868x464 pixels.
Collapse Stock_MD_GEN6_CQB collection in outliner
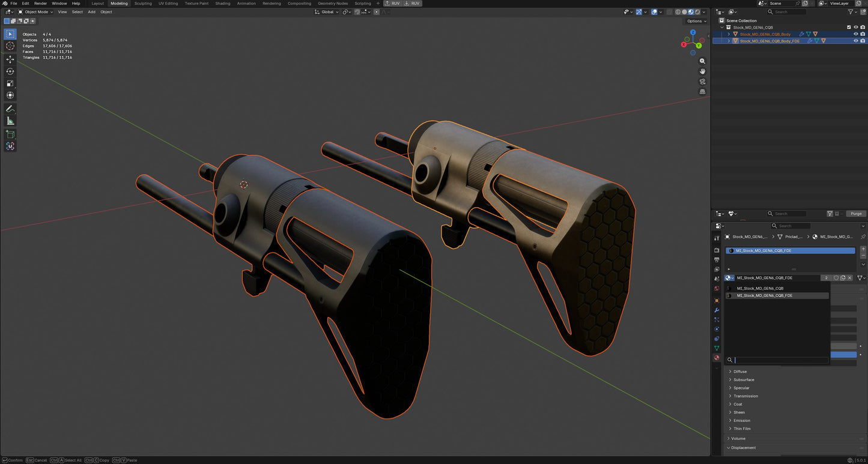coord(723,27)
